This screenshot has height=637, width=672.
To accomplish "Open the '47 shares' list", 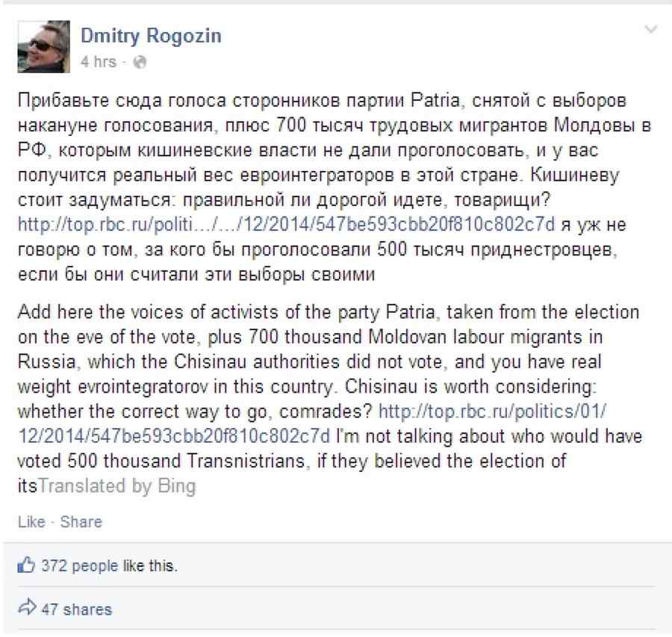I will pos(72,609).
